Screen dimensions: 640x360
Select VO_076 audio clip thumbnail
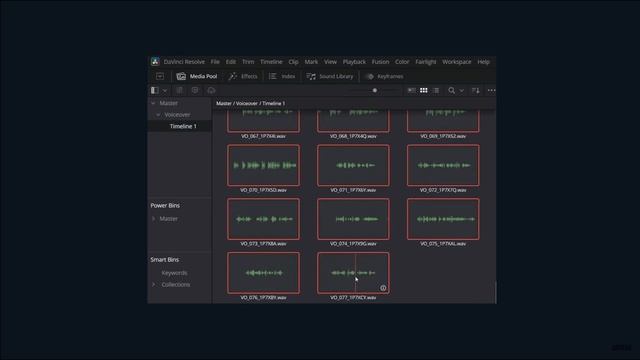click(x=263, y=273)
